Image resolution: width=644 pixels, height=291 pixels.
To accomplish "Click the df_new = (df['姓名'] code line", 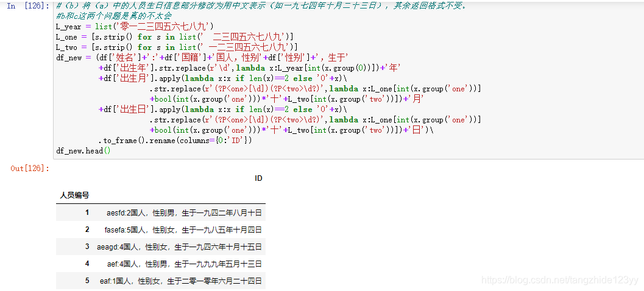I will tap(202, 57).
